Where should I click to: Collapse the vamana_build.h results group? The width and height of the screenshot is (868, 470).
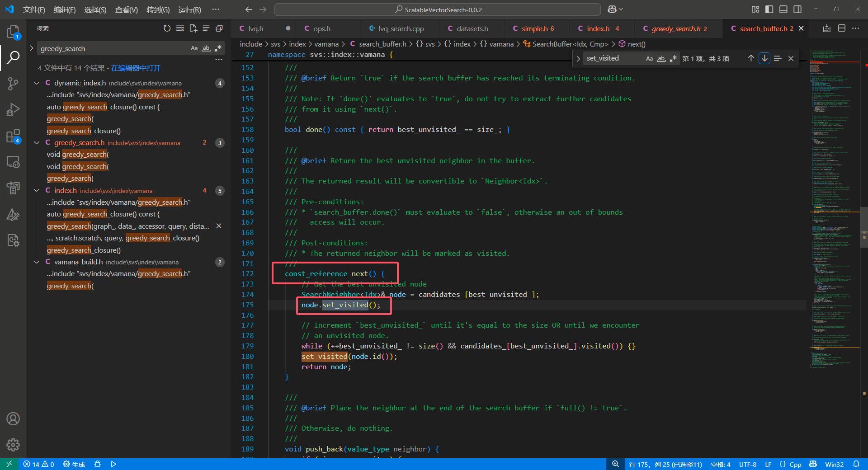pos(37,262)
